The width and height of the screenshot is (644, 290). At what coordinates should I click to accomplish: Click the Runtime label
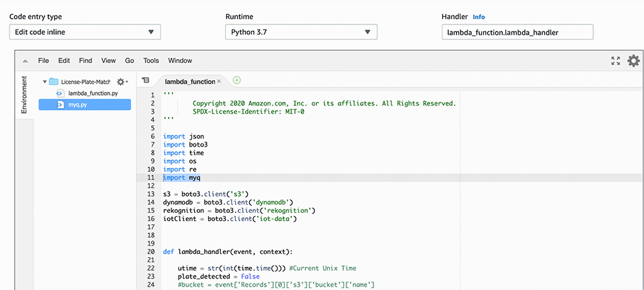pos(240,17)
